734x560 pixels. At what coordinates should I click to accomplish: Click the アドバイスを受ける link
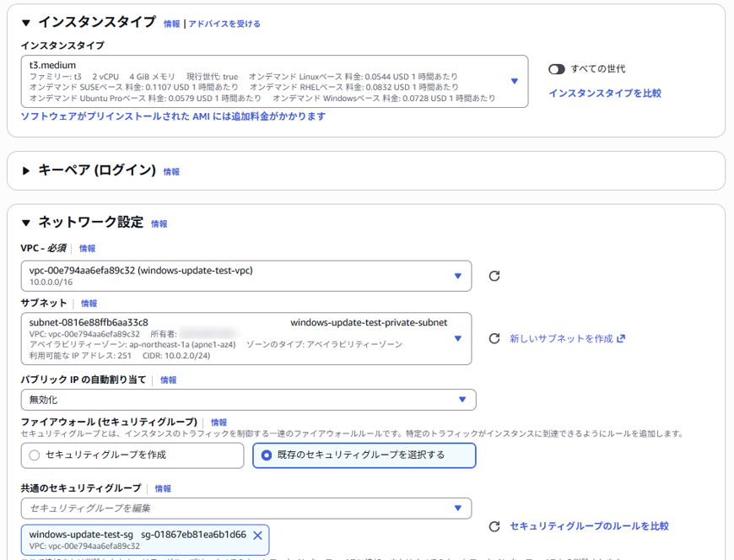point(224,24)
